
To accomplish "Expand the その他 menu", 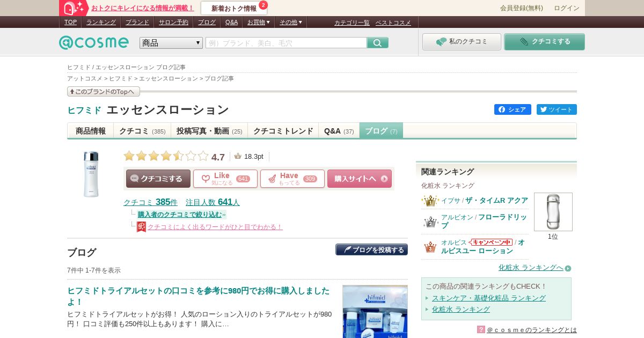I will 291,22.
